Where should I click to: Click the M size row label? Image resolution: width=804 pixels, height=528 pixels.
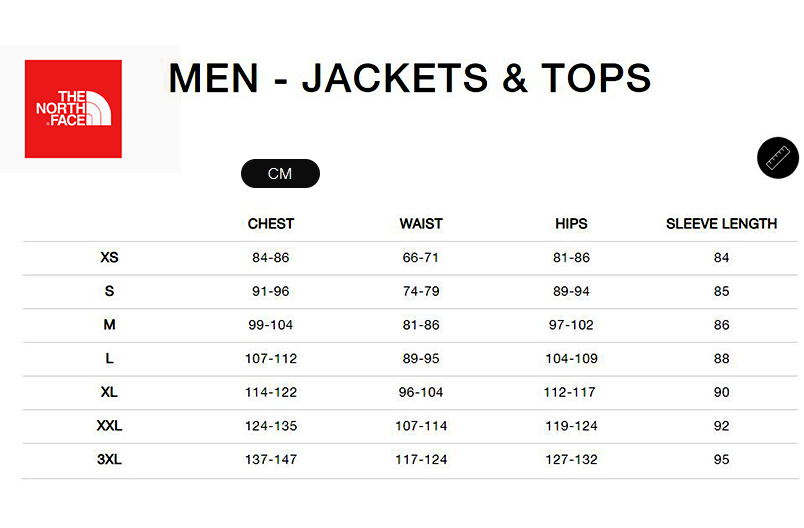point(109,324)
